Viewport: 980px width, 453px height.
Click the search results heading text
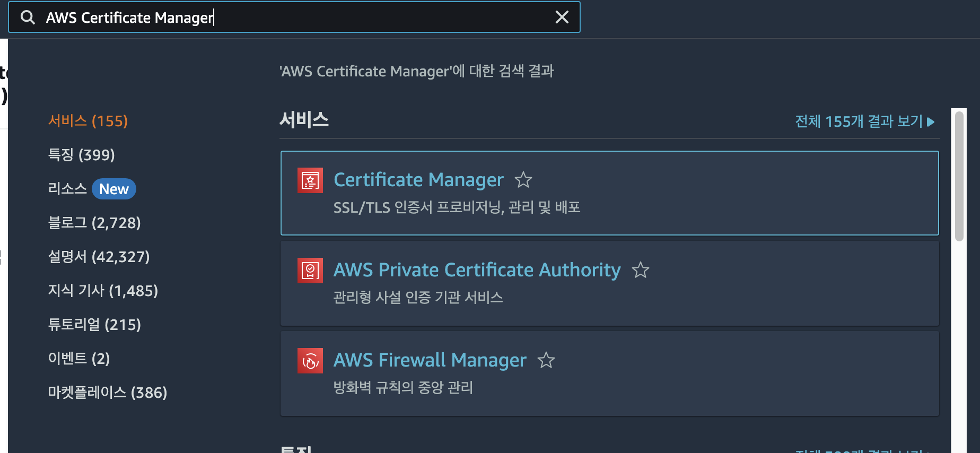click(417, 71)
